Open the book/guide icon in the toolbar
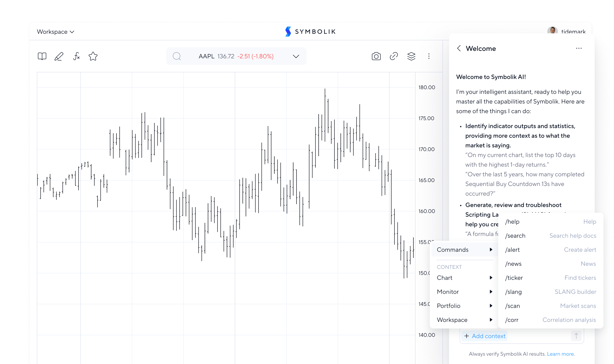Image resolution: width=614 pixels, height=364 pixels. [x=42, y=56]
